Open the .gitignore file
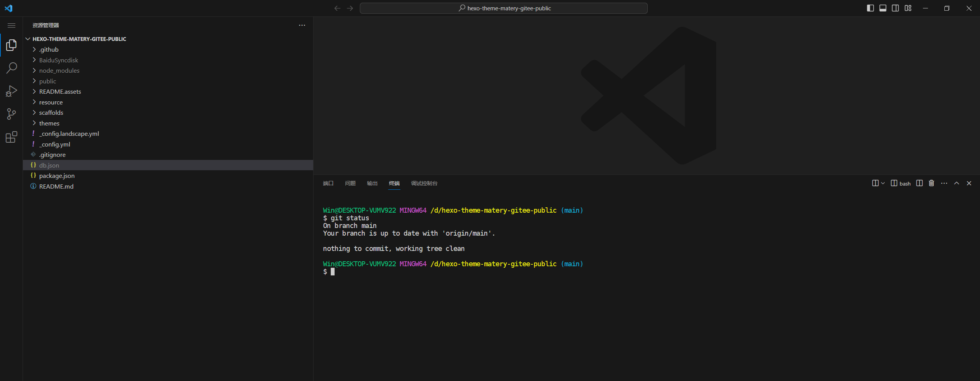Image resolution: width=980 pixels, height=381 pixels. tap(168, 155)
